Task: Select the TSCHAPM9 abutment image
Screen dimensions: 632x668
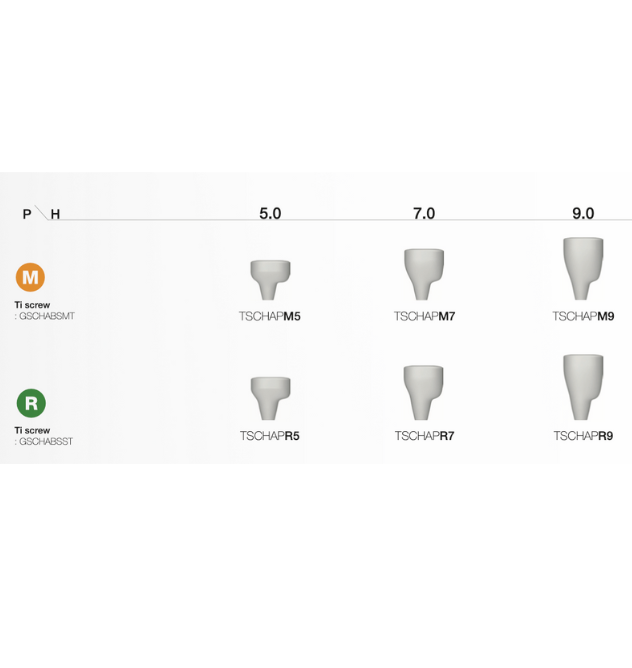Action: click(x=583, y=268)
